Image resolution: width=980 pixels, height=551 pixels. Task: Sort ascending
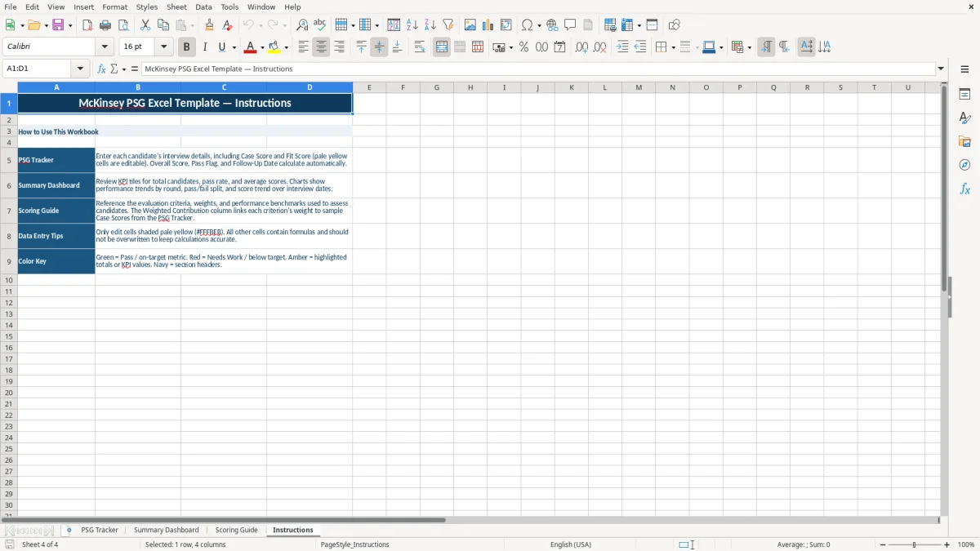tap(412, 25)
